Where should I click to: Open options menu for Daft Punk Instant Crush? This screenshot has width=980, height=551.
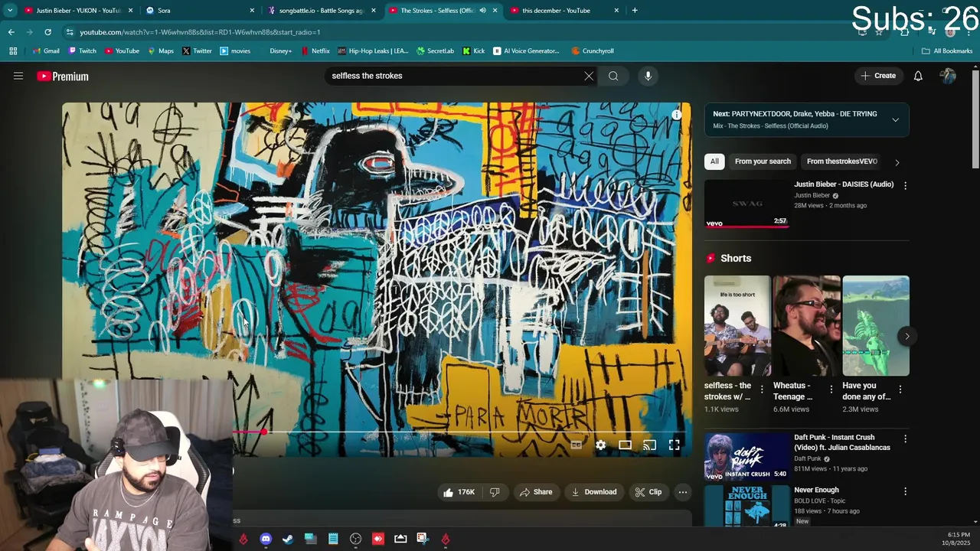[x=905, y=439]
